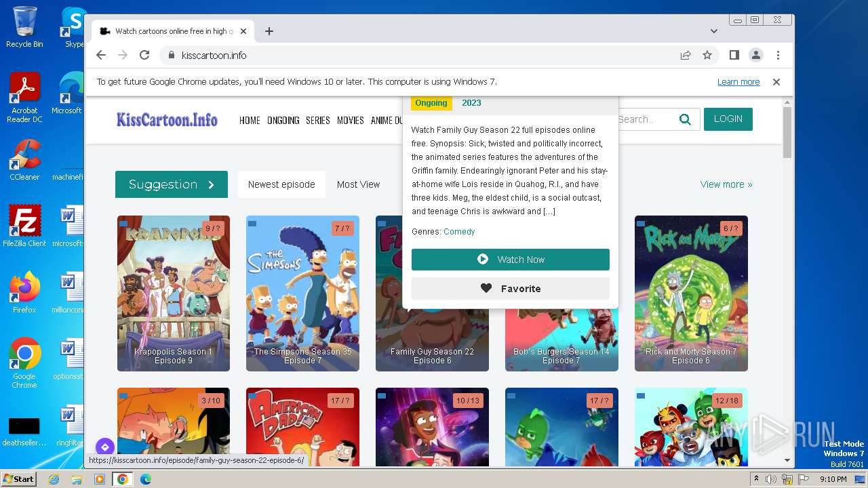Click the page vertical scrollbar
The height and width of the screenshot is (488, 868).
point(787,132)
